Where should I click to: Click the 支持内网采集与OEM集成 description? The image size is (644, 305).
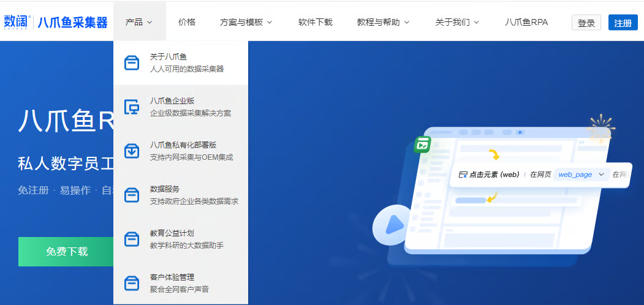pos(191,157)
